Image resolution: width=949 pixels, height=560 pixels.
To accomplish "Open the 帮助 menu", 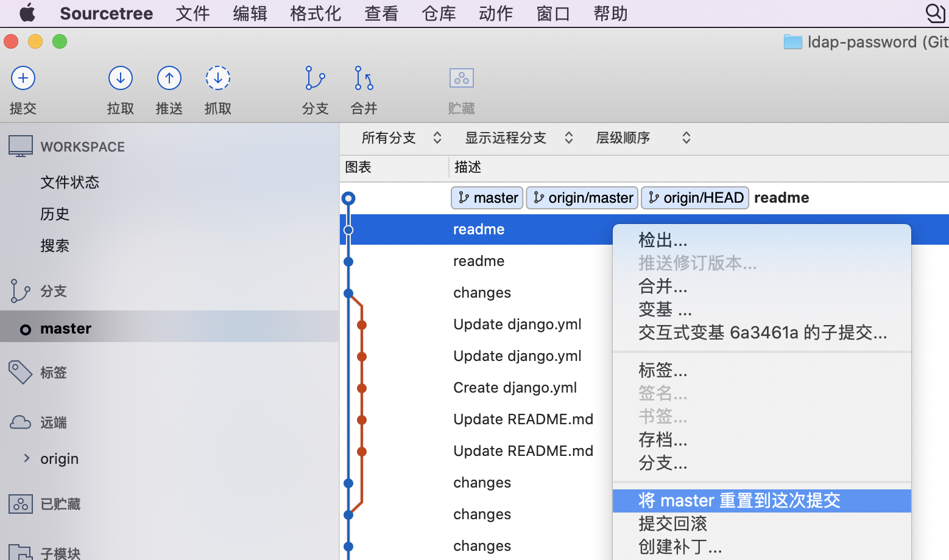I will [610, 13].
